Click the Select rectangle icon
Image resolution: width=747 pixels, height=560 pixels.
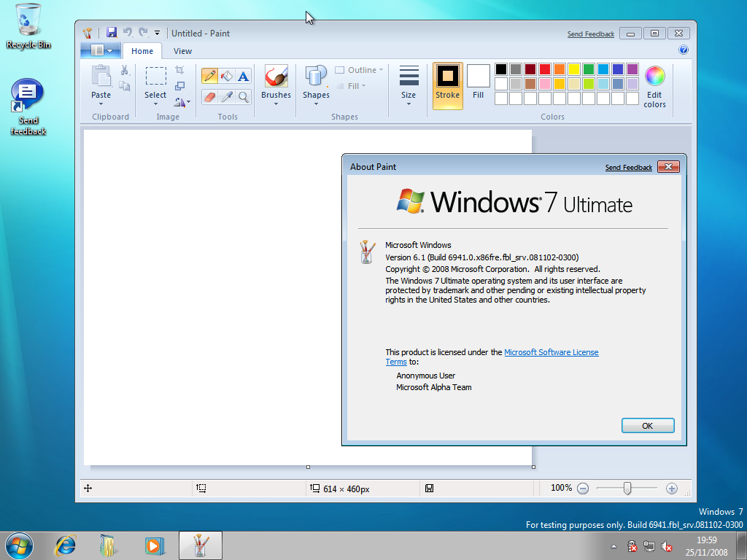156,76
